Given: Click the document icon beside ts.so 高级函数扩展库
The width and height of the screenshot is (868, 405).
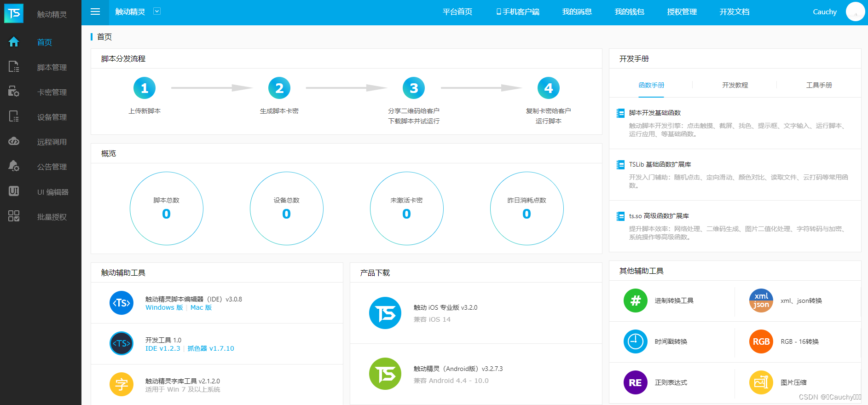Looking at the screenshot, I should 621,216.
